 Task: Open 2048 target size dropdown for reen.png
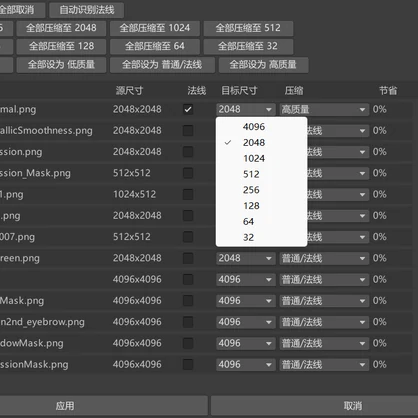pos(246,258)
